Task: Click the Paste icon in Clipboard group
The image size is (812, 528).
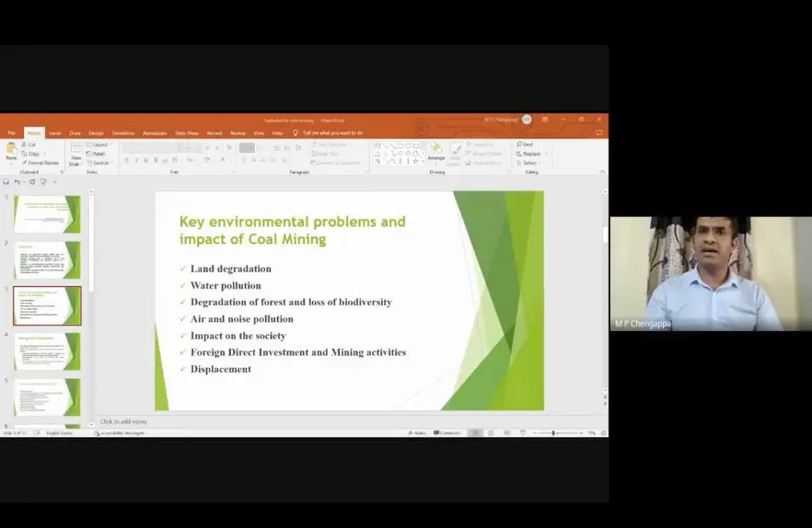Action: (x=11, y=150)
